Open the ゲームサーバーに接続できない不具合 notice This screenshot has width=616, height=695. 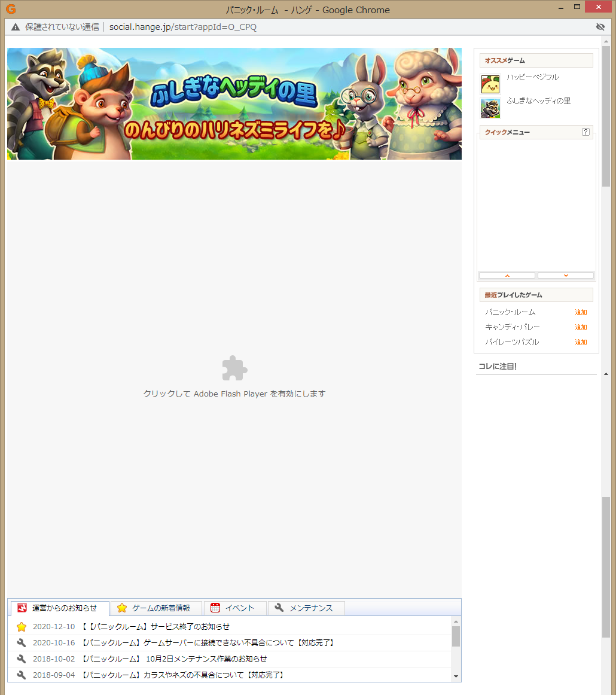pyautogui.click(x=208, y=643)
